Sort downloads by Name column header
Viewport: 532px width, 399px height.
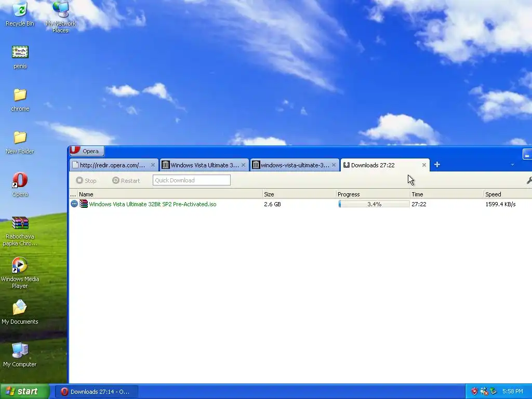170,194
